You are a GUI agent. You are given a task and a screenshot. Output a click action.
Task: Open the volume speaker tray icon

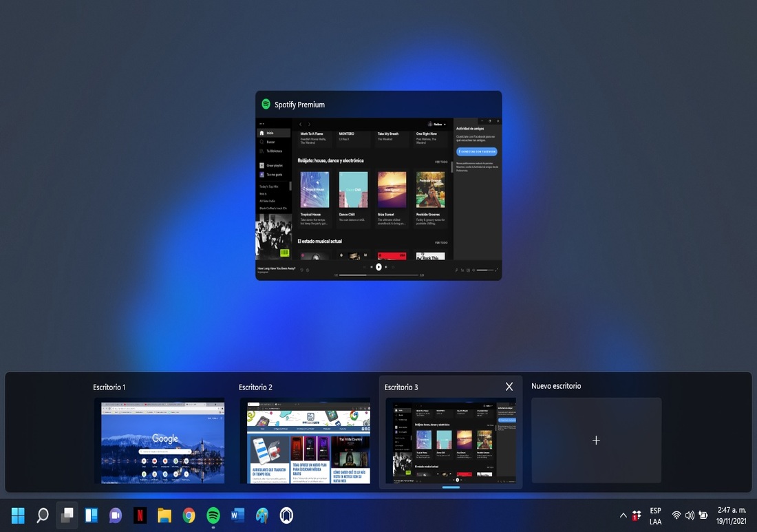tap(690, 515)
